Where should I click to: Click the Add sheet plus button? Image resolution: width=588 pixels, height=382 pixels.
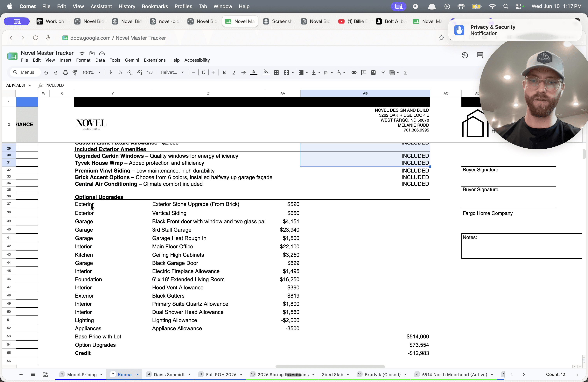[21, 375]
